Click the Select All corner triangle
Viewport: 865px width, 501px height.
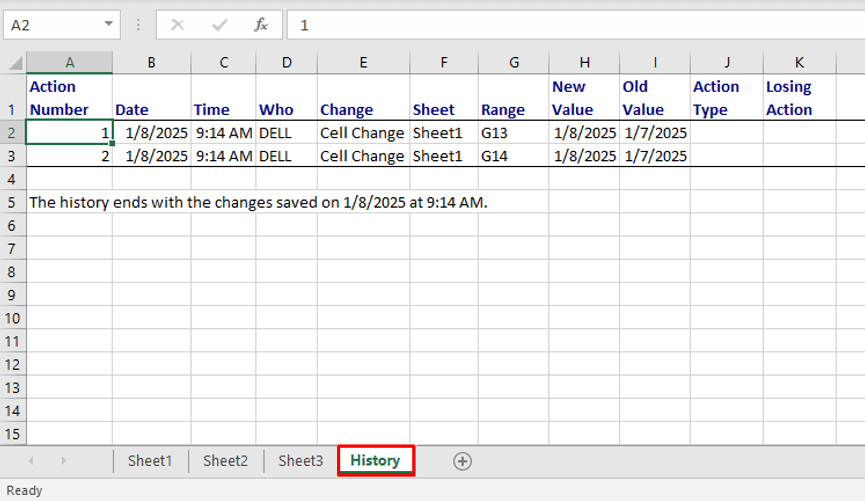(15, 63)
